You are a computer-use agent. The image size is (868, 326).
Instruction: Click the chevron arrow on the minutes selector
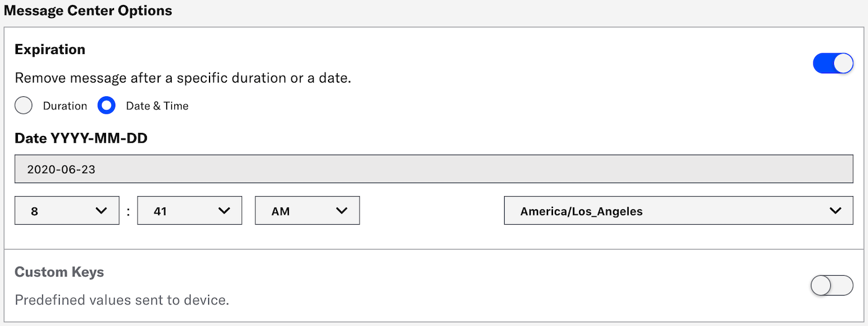coord(224,211)
